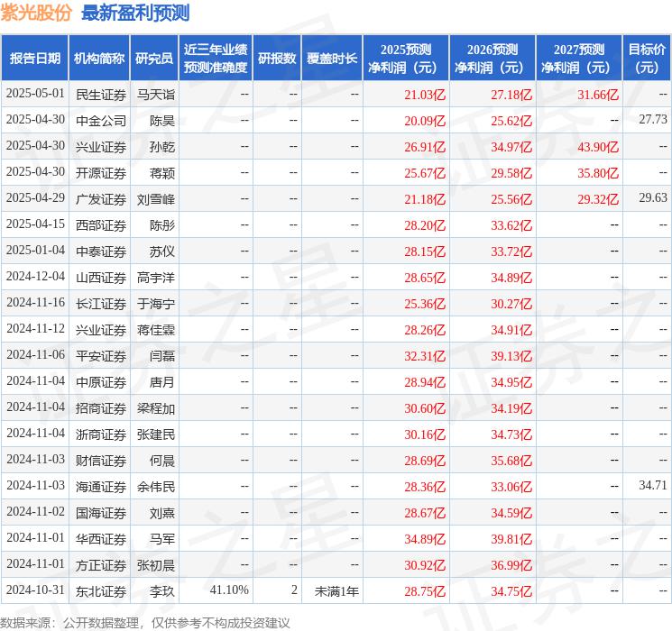Click the 机构简称 column header
This screenshot has width=672, height=631.
click(x=99, y=59)
